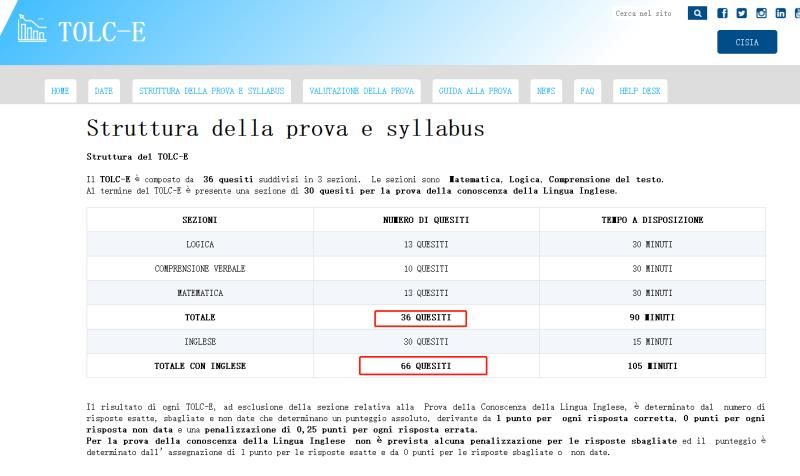Click the '90 MINUTI' cell
The height and width of the screenshot is (476, 800).
(652, 317)
